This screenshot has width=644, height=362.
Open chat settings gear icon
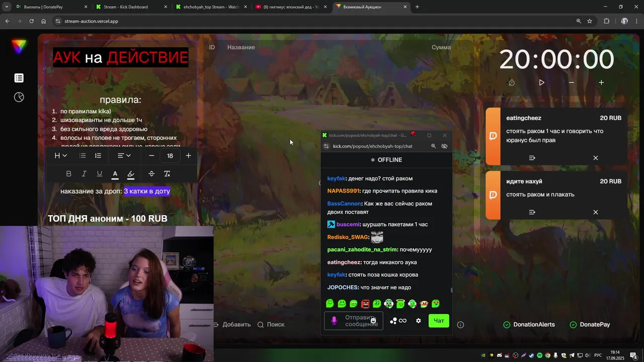tap(418, 321)
